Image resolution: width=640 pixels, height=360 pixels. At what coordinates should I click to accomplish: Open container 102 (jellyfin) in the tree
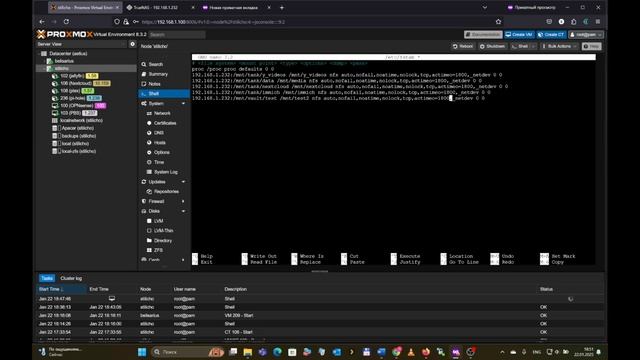click(72, 76)
